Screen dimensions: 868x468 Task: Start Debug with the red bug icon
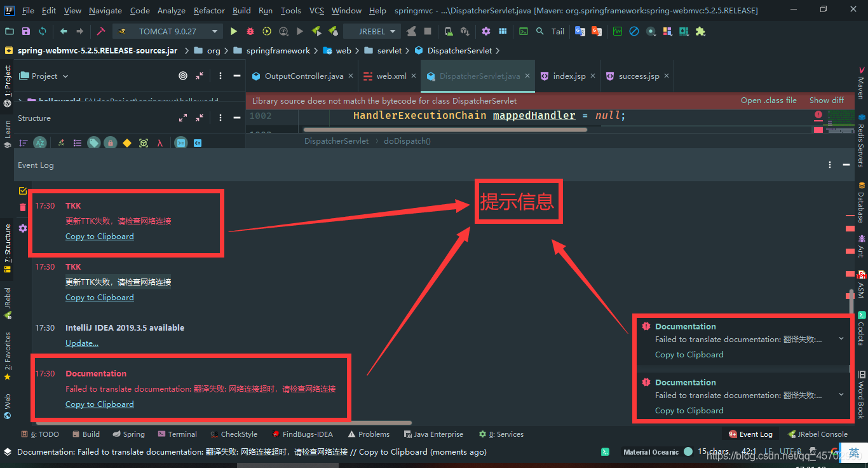point(250,31)
